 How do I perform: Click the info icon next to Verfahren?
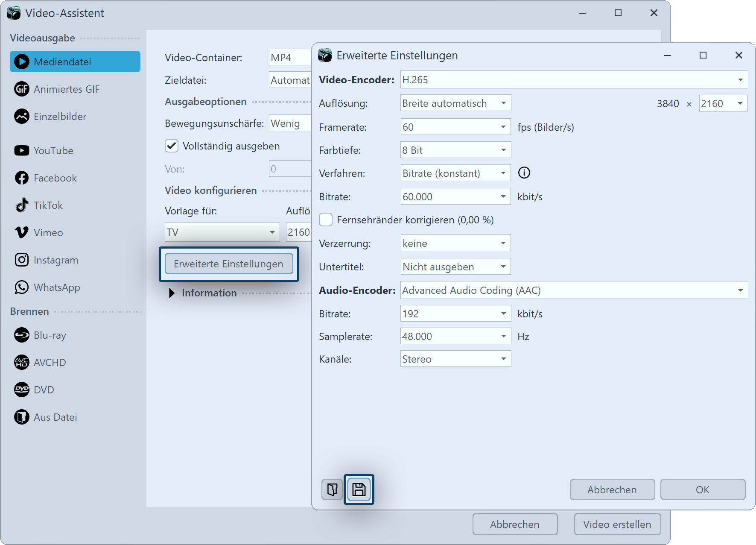pos(524,173)
